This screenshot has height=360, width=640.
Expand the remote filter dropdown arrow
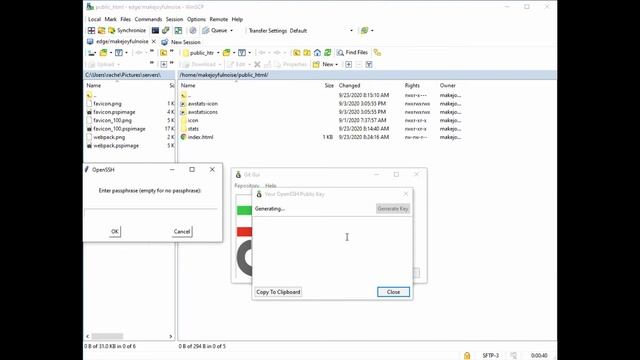(250, 53)
